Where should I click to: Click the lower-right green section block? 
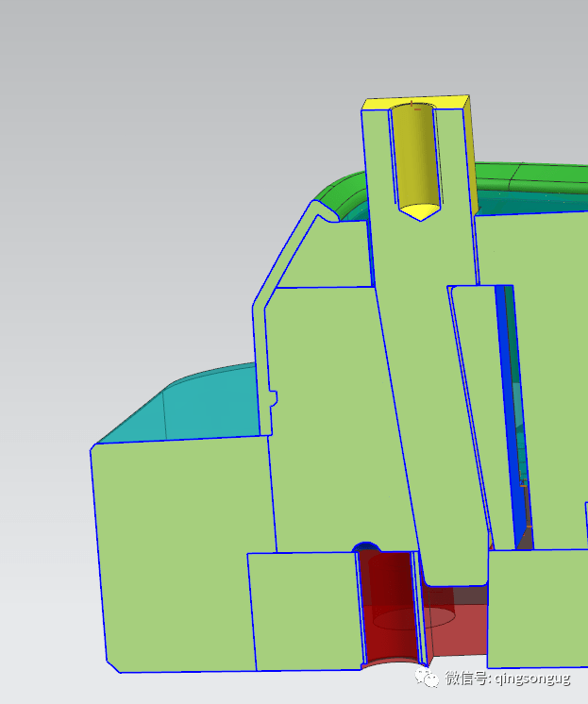click(538, 609)
